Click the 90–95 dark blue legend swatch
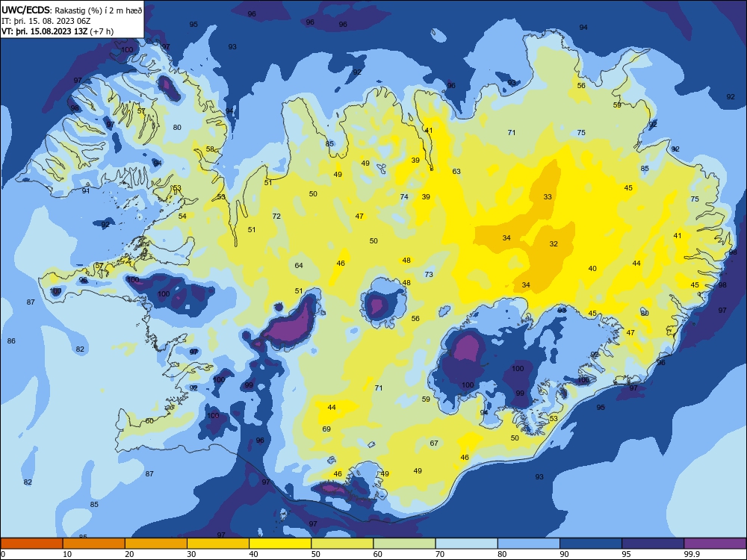This screenshot has width=747, height=560. pos(591,544)
